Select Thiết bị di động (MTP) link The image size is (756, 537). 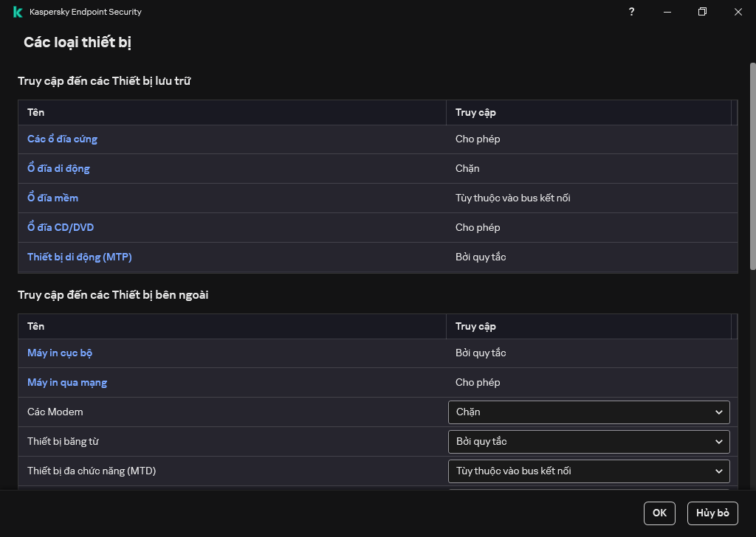click(79, 257)
